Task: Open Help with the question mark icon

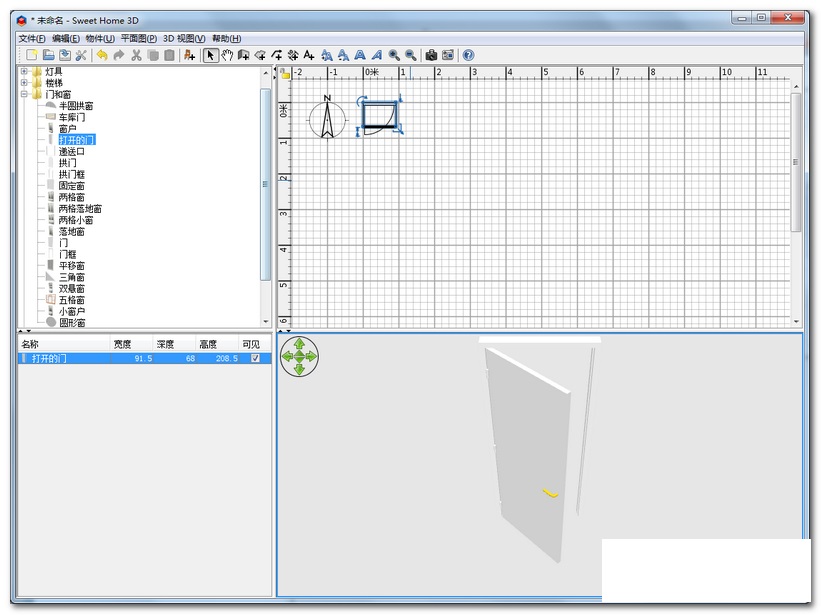Action: (468, 55)
